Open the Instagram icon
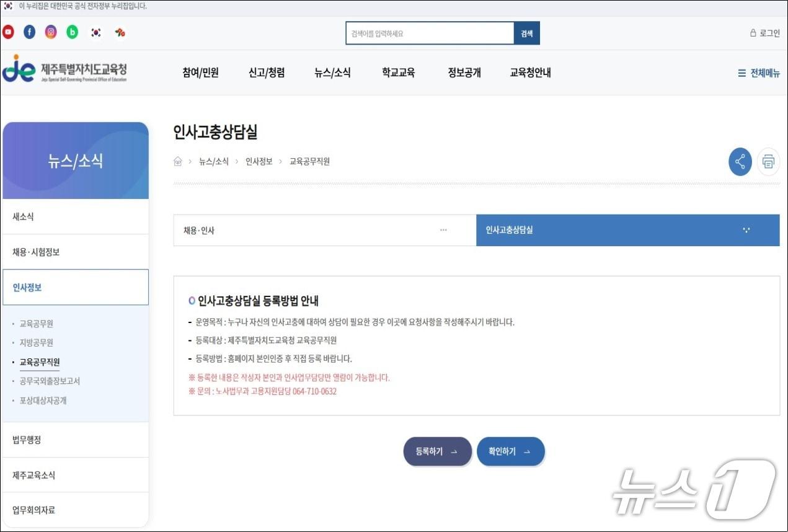Image resolution: width=788 pixels, height=532 pixels. (51, 32)
